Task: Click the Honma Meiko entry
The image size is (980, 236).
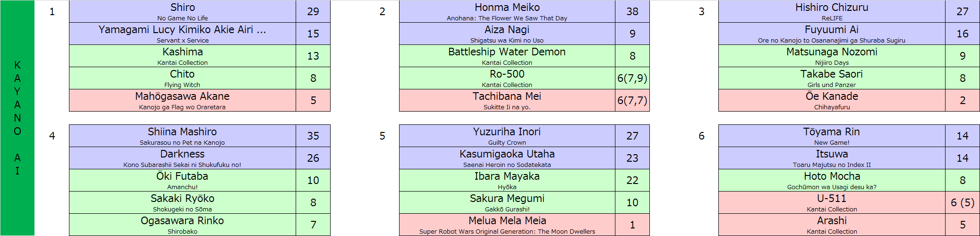Action: click(x=507, y=11)
